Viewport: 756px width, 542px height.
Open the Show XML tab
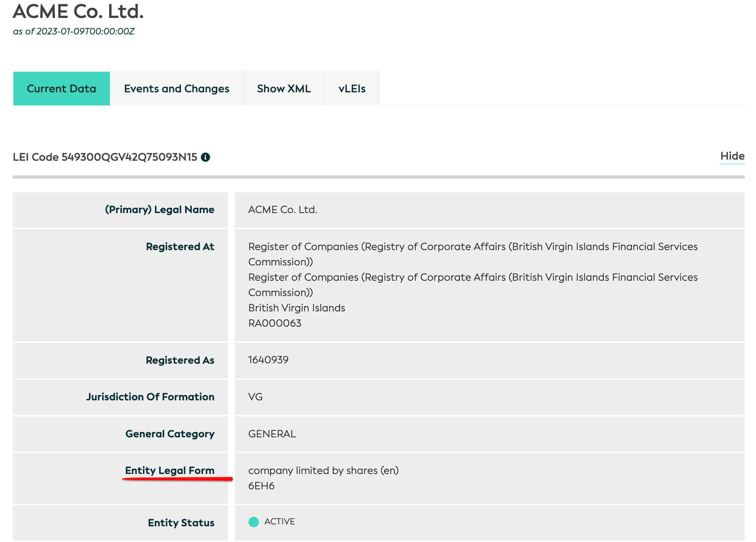pos(284,89)
